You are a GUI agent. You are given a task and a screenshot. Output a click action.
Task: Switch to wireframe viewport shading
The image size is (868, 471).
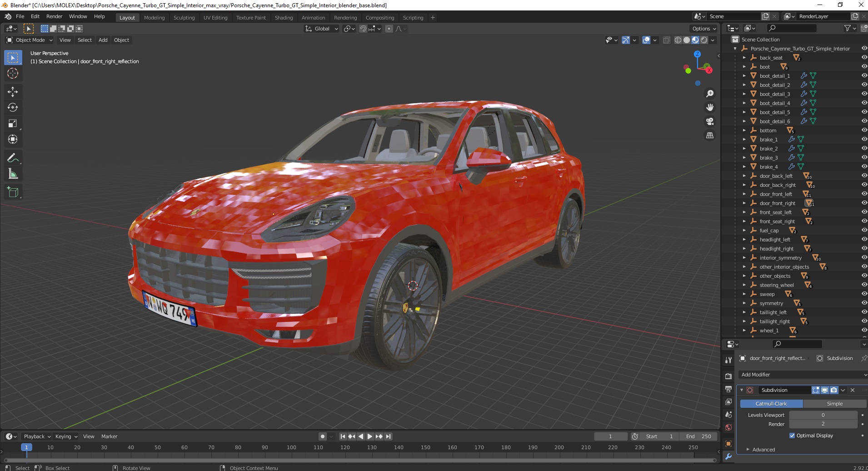coord(678,40)
